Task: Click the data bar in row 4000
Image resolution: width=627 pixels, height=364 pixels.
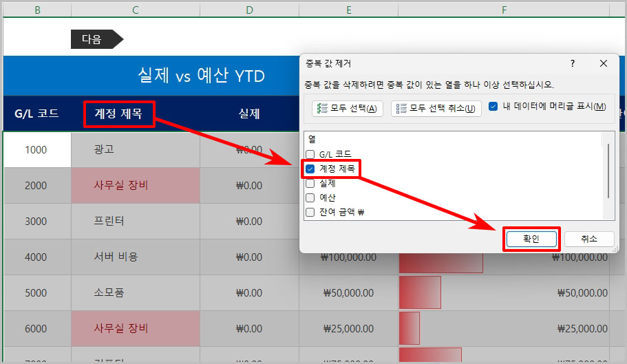Action: [440, 263]
